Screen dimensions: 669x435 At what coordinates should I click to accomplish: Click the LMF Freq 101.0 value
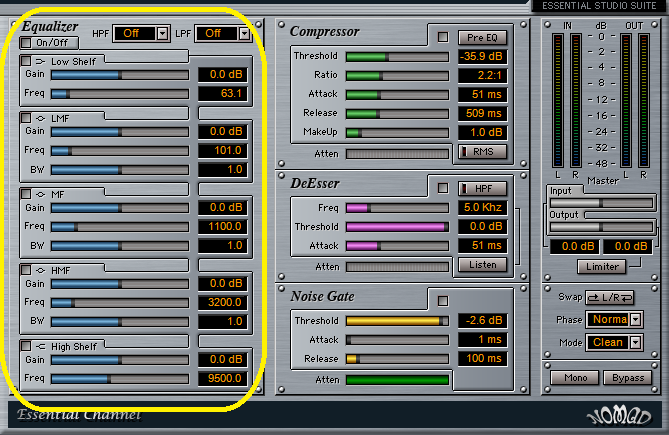223,151
